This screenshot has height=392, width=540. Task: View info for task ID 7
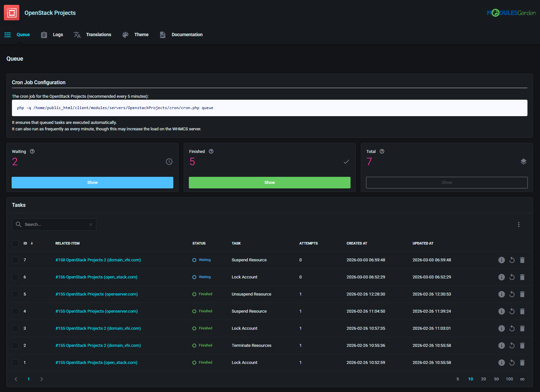click(501, 260)
